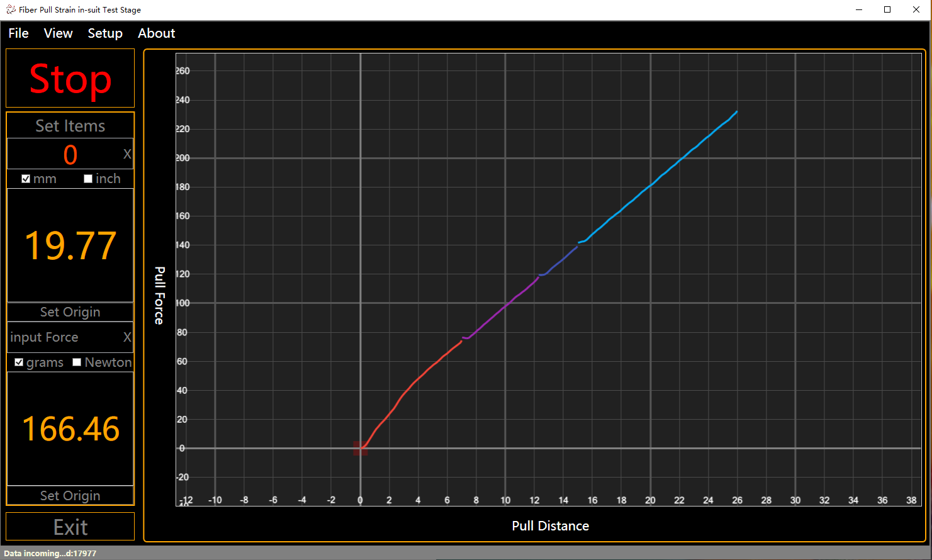Click the Pull Distance axis title
Image resolution: width=932 pixels, height=560 pixels.
coord(551,526)
